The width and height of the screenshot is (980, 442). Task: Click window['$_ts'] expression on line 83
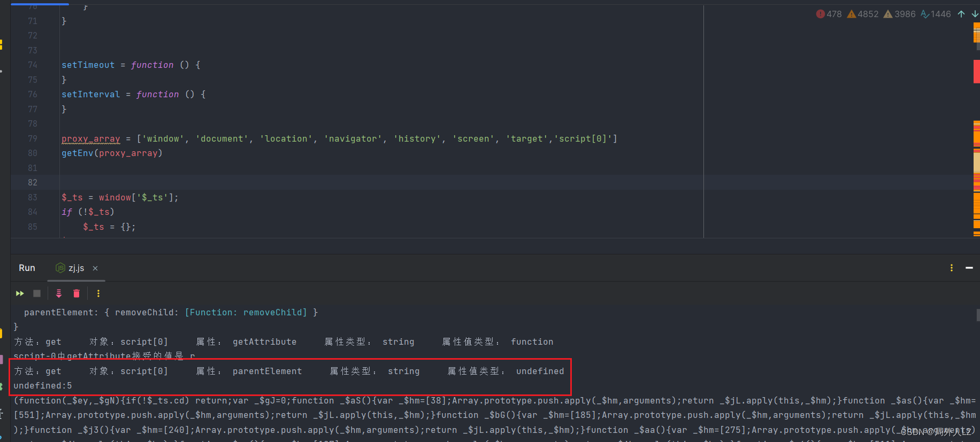point(136,198)
